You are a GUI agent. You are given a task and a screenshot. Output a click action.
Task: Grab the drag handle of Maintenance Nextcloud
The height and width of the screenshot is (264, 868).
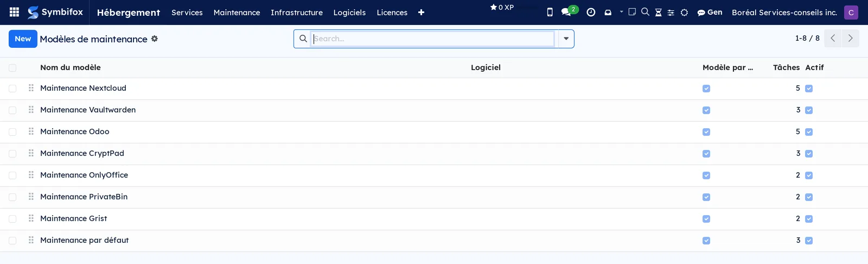[x=31, y=88]
